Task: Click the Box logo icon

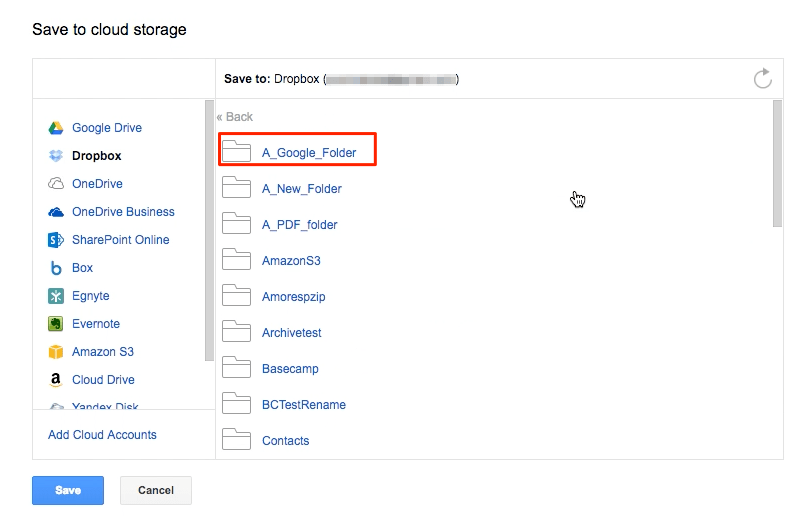Action: (56, 268)
